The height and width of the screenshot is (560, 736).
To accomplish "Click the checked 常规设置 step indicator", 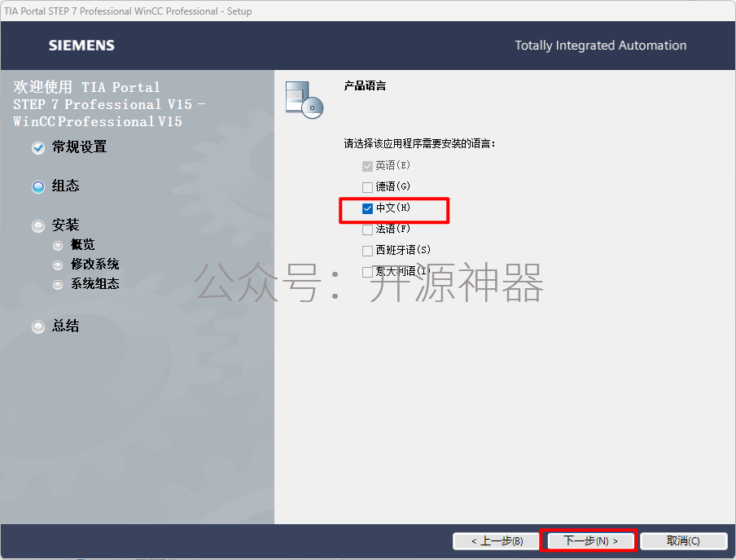I will click(x=38, y=148).
